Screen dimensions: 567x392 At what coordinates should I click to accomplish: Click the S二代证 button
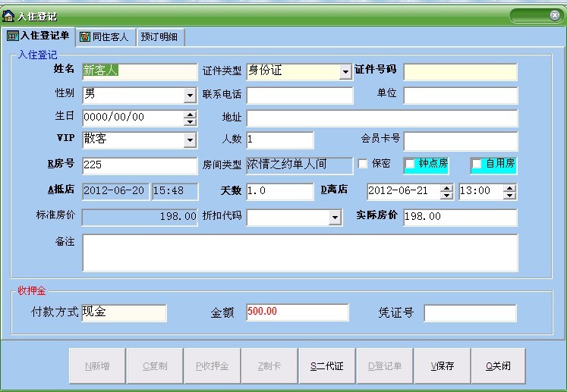[x=326, y=366]
